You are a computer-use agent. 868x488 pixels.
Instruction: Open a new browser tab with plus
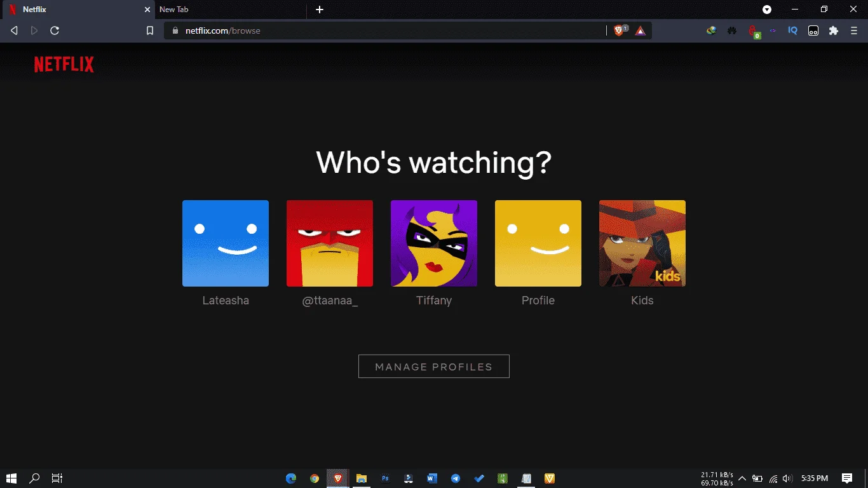(x=320, y=10)
